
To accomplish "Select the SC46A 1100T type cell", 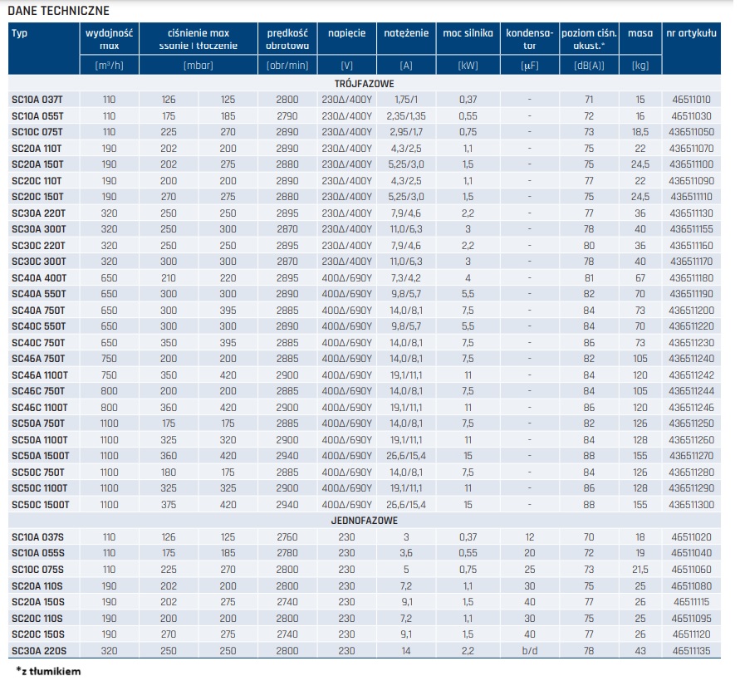I will pos(41,375).
